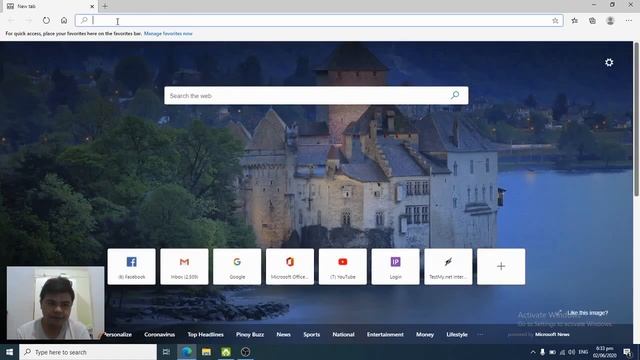Open the user profile icon
Screen dimensions: 640x360
tap(610, 20)
